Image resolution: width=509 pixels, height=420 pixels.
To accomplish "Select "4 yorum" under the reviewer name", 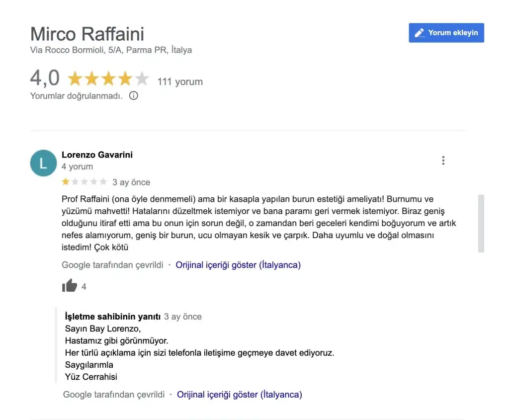I will pos(77,167).
